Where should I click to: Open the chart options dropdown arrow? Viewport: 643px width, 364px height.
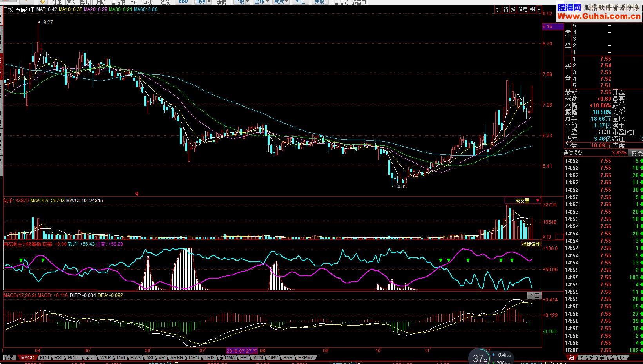click(539, 9)
